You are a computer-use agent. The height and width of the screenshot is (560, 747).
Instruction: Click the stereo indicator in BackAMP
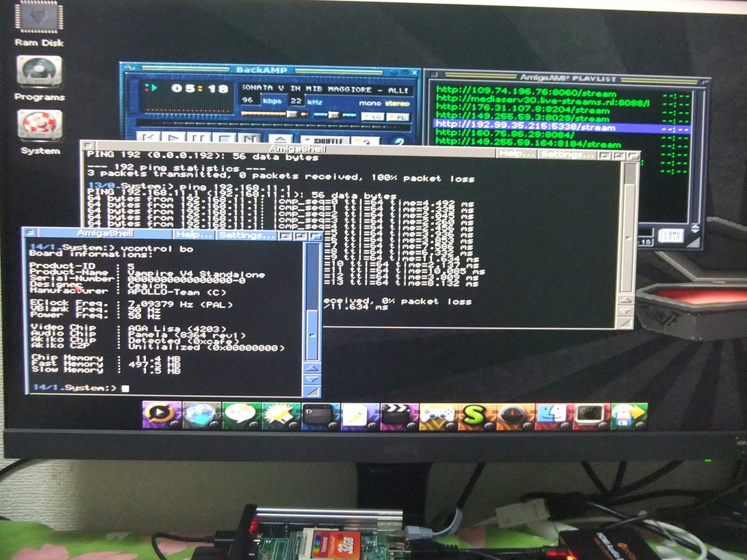coord(397,103)
